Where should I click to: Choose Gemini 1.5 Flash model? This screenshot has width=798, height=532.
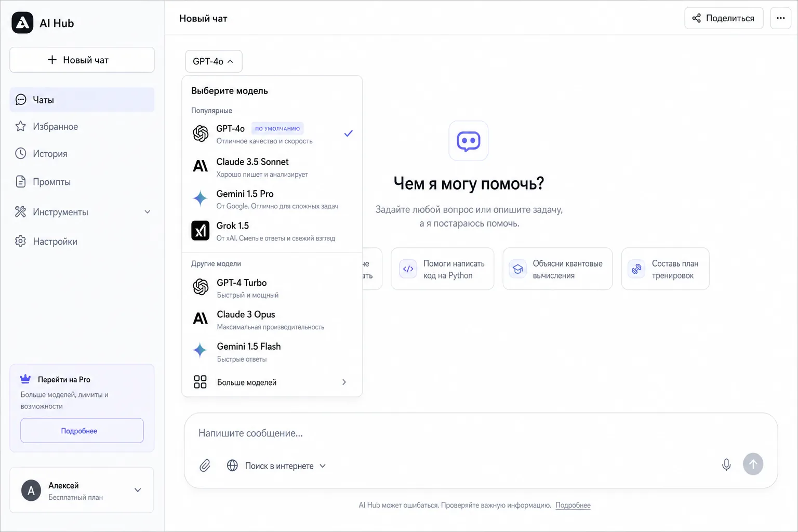tap(272, 352)
